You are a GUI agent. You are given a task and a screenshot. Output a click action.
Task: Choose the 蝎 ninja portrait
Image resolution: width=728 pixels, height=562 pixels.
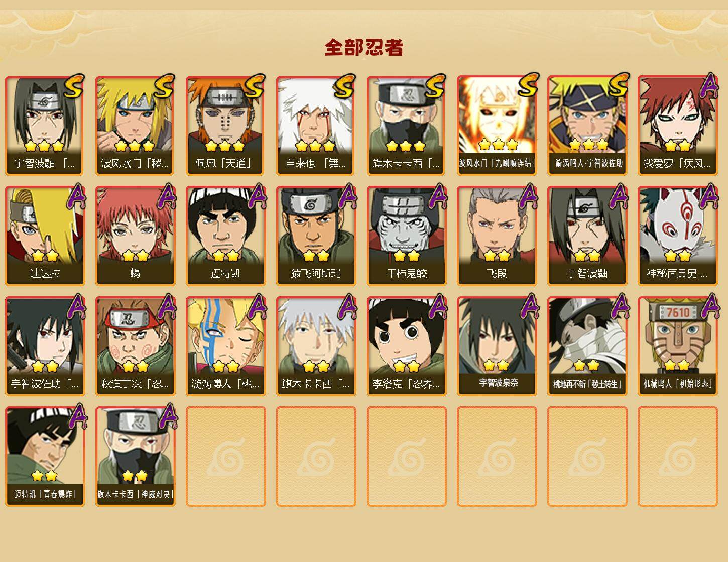pos(135,236)
